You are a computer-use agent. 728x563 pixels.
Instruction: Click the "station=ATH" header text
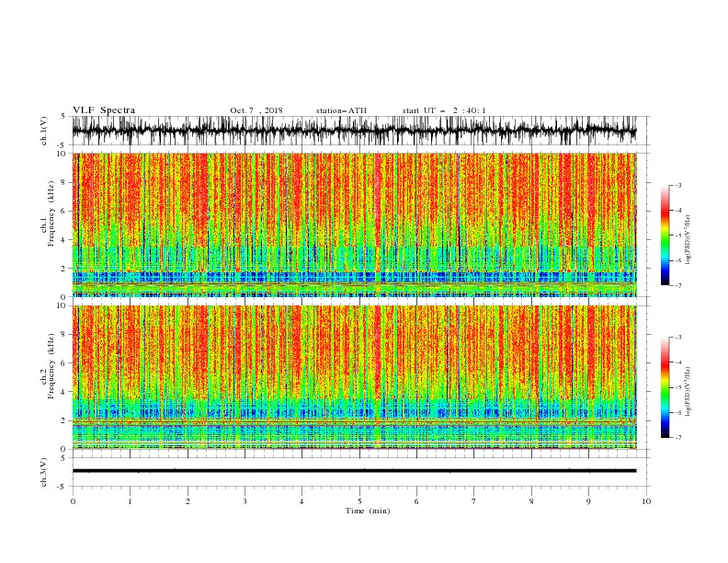coord(341,110)
